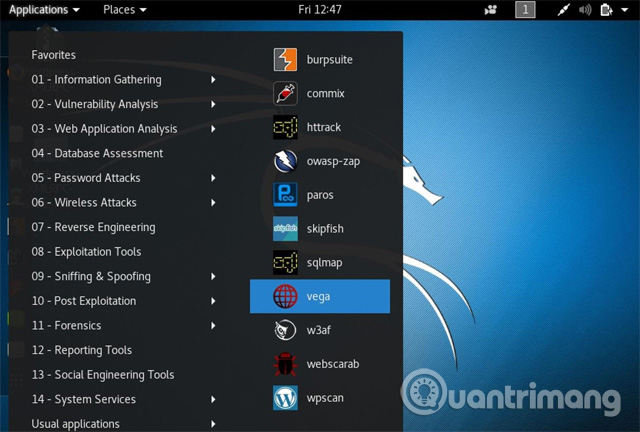Open the Applications menu

coord(44,10)
